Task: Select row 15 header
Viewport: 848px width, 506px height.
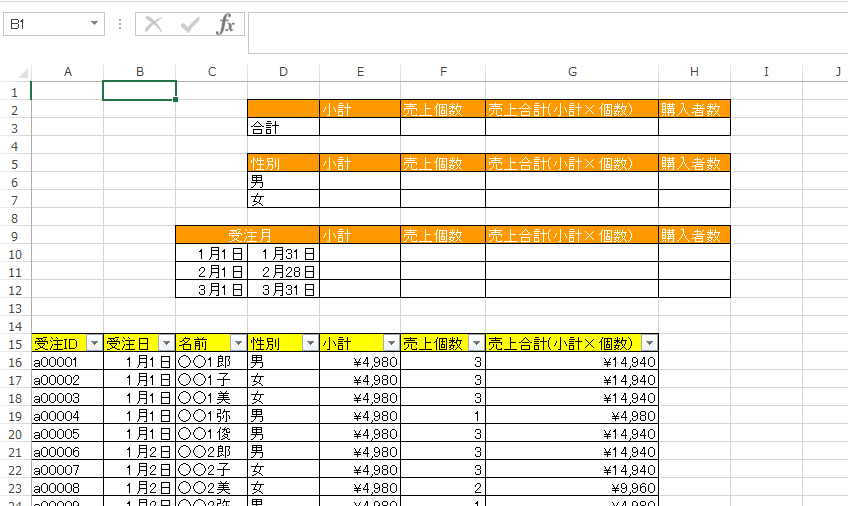Action: [x=15, y=343]
